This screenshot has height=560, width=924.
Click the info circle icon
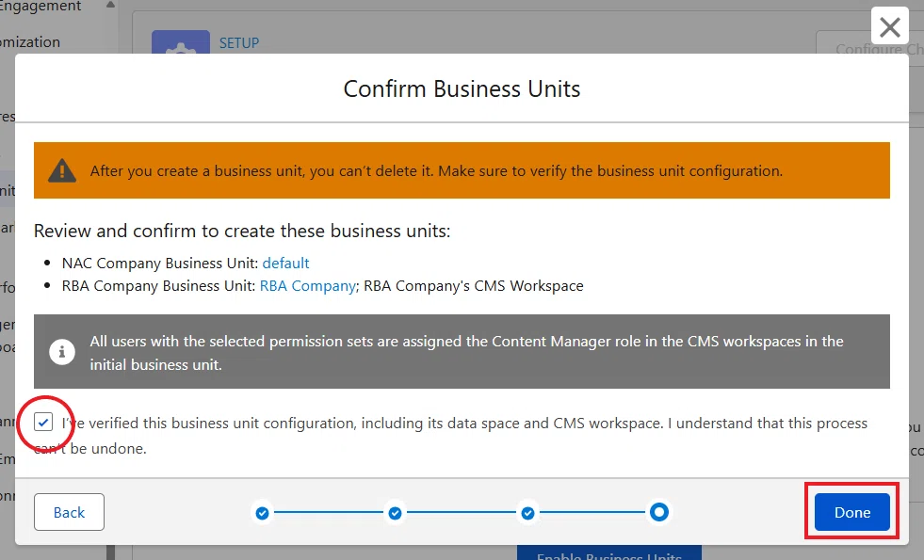point(62,352)
